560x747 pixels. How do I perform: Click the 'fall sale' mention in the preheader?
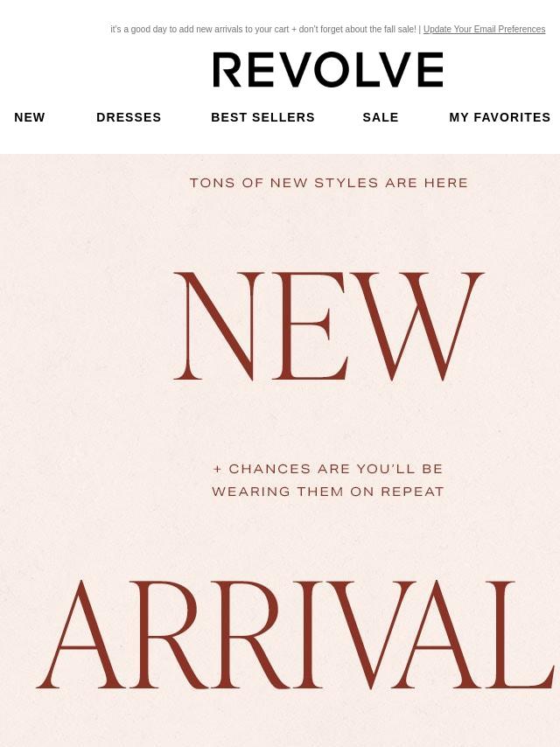tap(399, 29)
